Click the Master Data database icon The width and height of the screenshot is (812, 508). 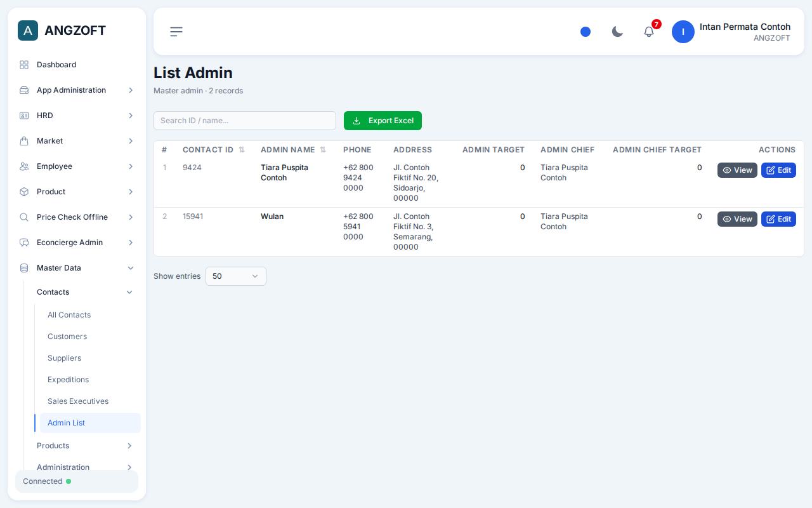coord(24,268)
